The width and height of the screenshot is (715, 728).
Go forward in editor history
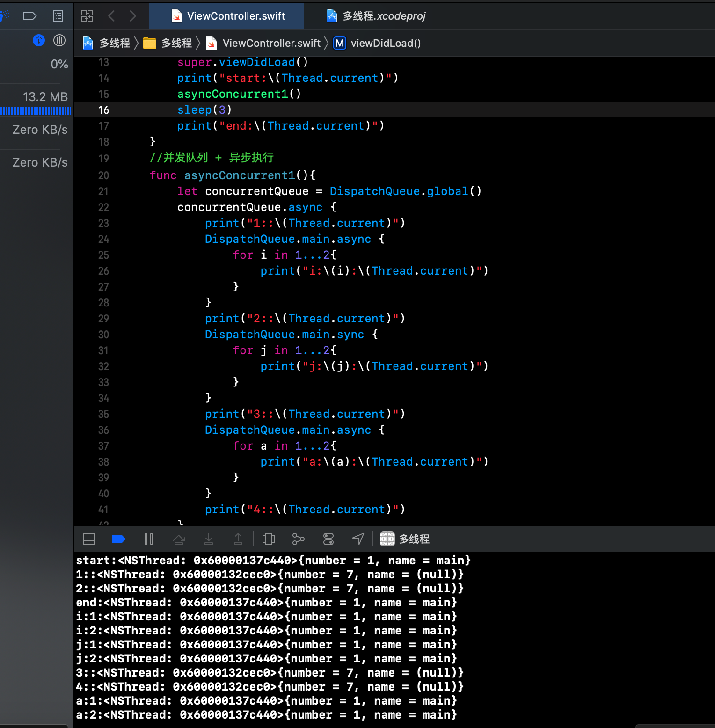pos(133,16)
